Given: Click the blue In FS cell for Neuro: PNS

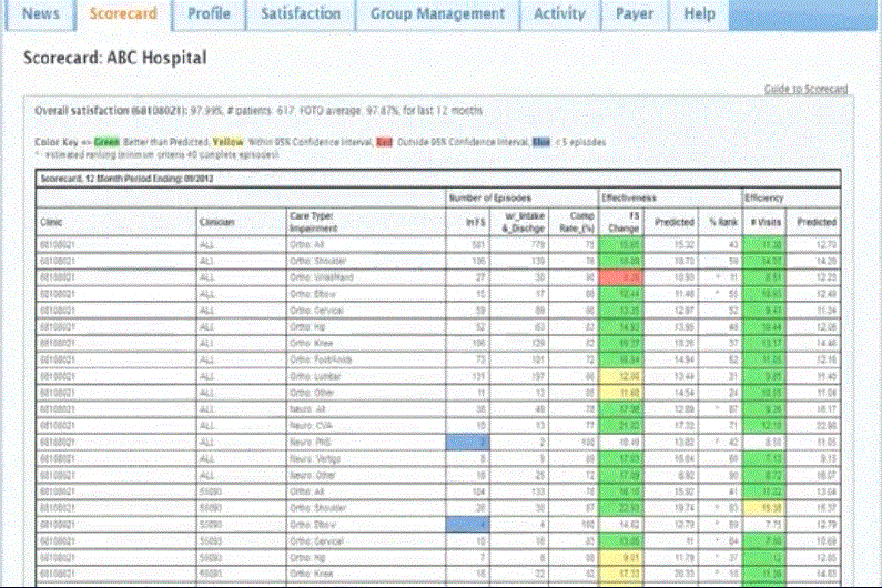Looking at the screenshot, I should coord(467,443).
